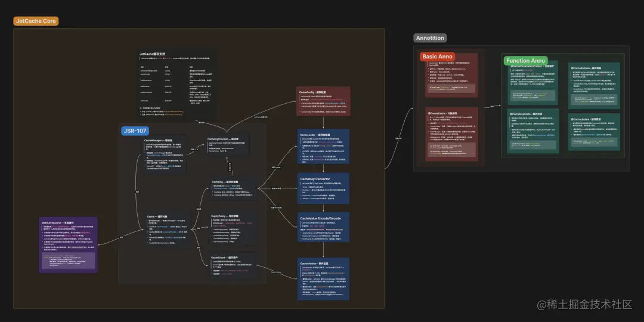
Task: Open the red card under Basic Anno label
Action: [x=452, y=75]
